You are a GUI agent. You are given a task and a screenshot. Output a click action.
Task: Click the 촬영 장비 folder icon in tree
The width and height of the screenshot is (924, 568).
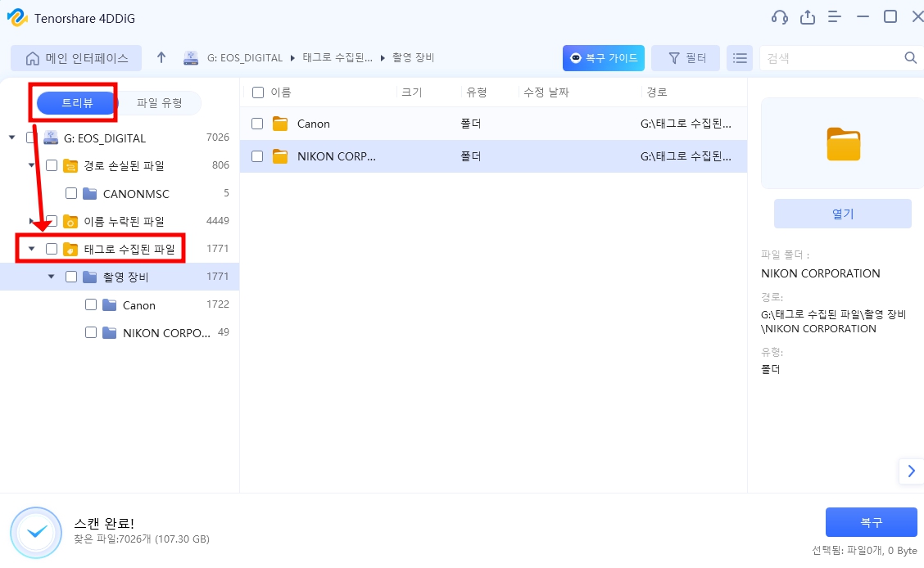pos(89,277)
